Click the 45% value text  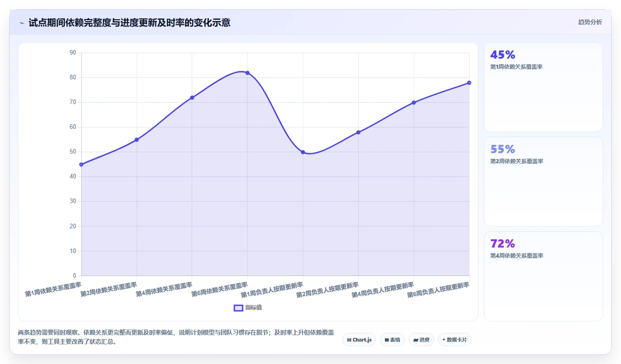click(x=503, y=55)
